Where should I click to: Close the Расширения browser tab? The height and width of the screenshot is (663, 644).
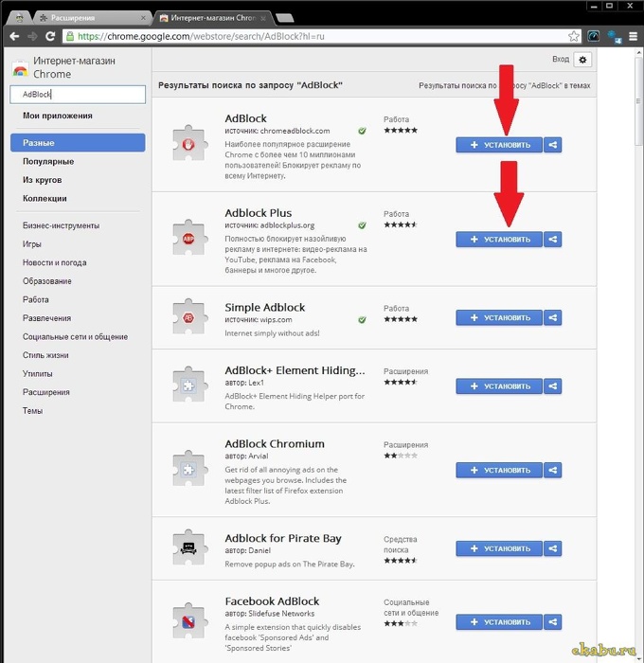pyautogui.click(x=143, y=18)
